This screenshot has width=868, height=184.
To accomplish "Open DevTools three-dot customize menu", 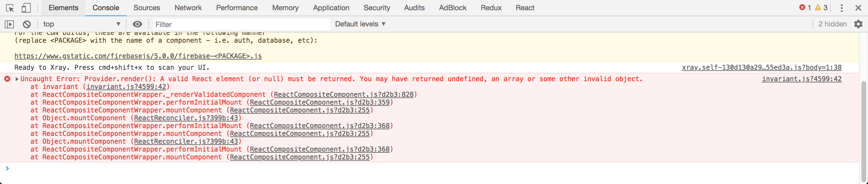I will [x=841, y=8].
